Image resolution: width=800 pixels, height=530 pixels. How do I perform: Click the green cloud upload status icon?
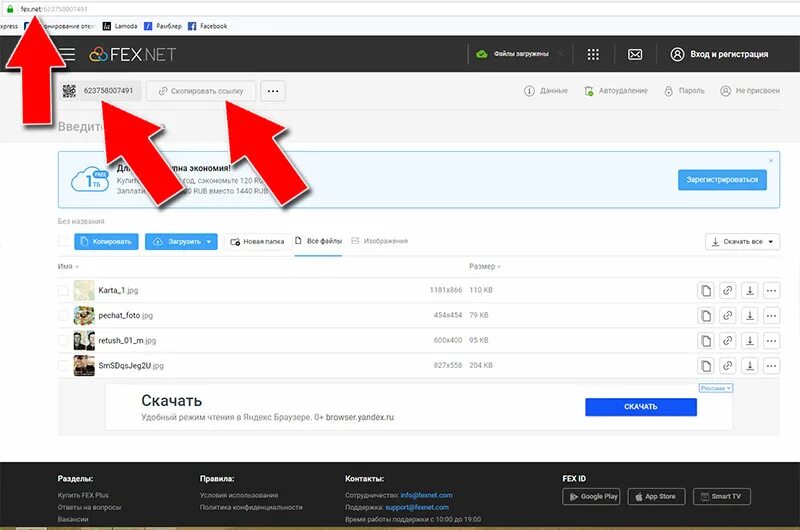482,54
